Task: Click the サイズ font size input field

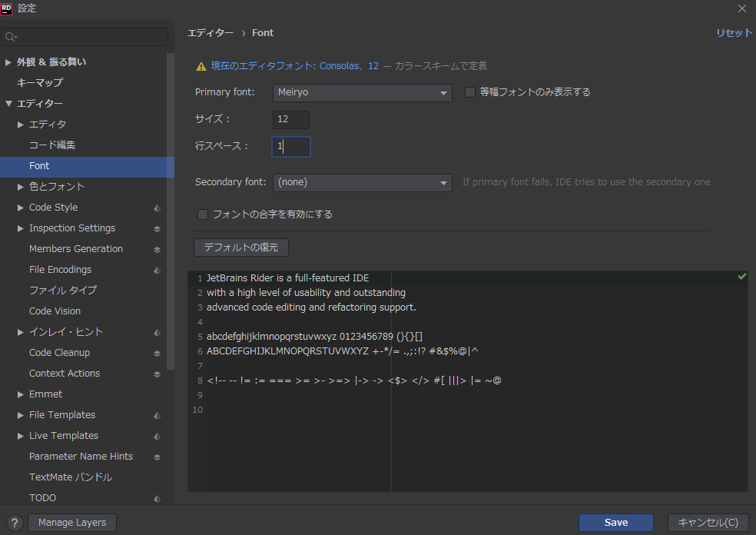Action: pyautogui.click(x=290, y=119)
